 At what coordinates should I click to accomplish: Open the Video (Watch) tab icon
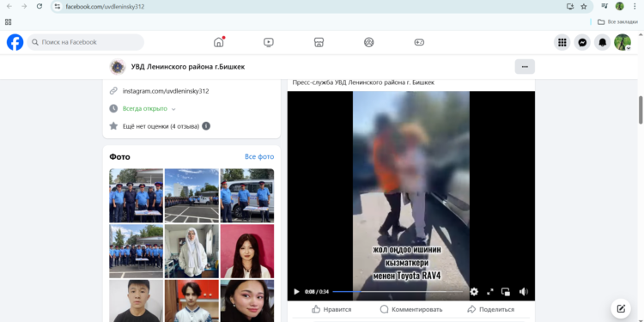click(269, 42)
